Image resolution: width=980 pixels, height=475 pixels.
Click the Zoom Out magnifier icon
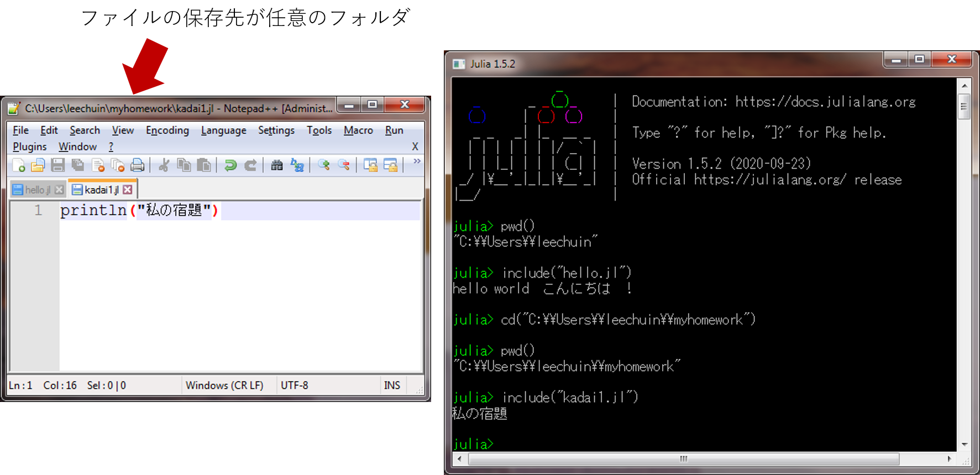click(344, 165)
